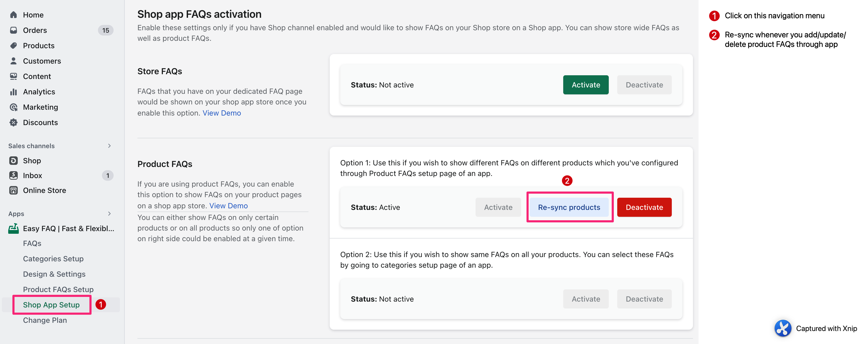This screenshot has width=868, height=344.
Task: Open Product FAQs View Demo link
Action: tap(228, 206)
